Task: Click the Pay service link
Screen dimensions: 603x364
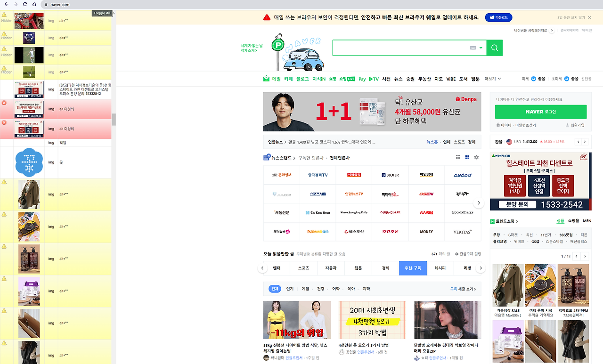Action: click(x=362, y=79)
